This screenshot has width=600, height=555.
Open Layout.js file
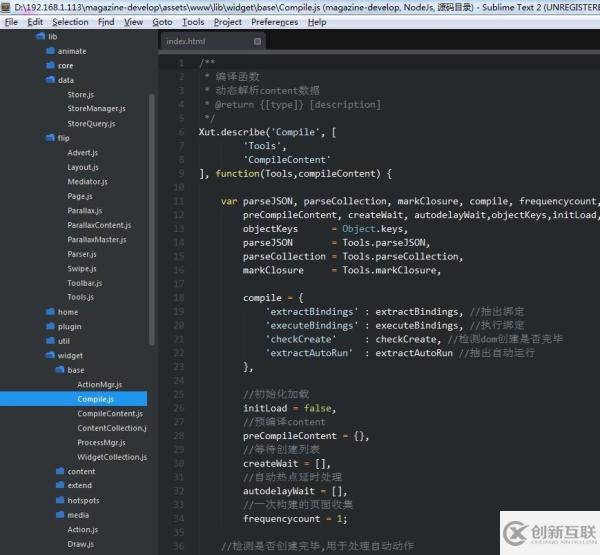[x=83, y=167]
